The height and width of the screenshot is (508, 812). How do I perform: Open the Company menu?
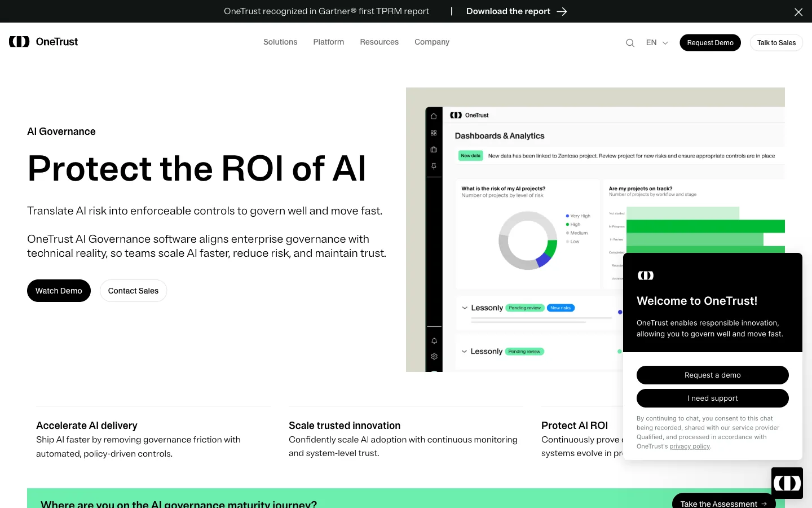click(x=432, y=42)
